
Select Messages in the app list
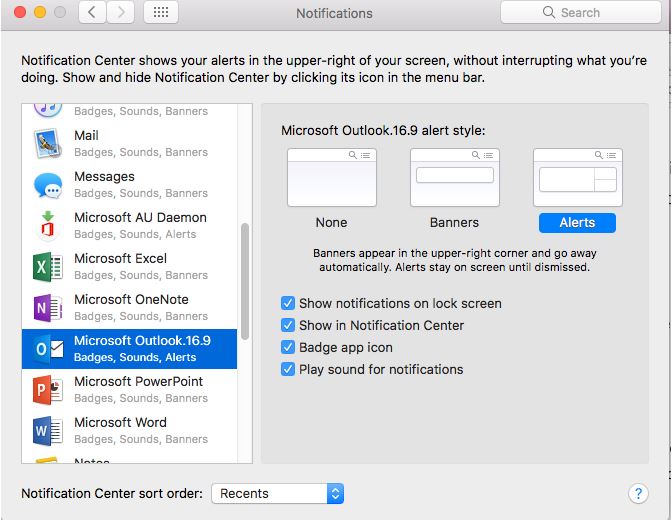click(129, 185)
